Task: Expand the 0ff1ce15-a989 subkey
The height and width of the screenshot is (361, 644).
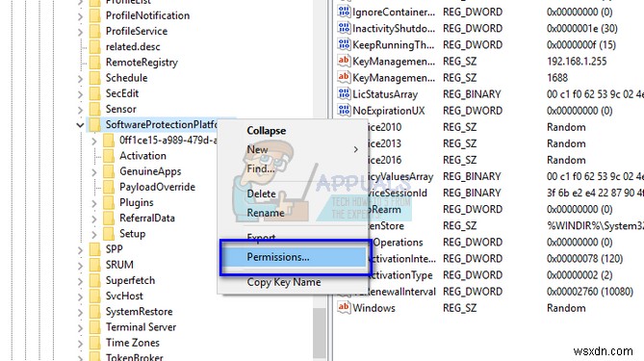Action: coord(94,142)
